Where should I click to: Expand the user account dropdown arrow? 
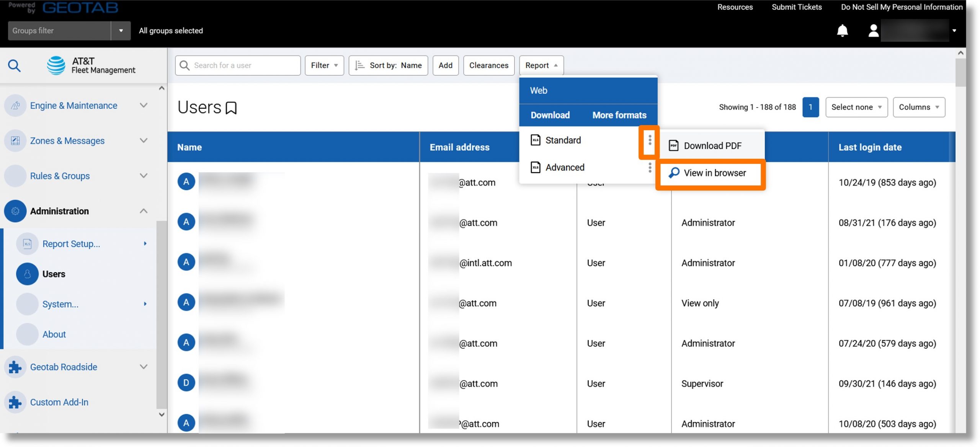tap(954, 30)
